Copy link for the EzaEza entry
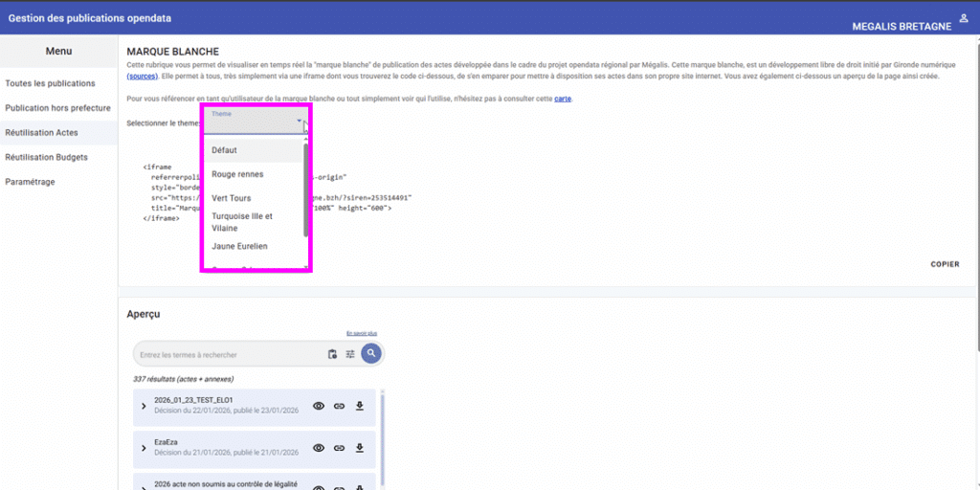This screenshot has height=490, width=980. (339, 448)
